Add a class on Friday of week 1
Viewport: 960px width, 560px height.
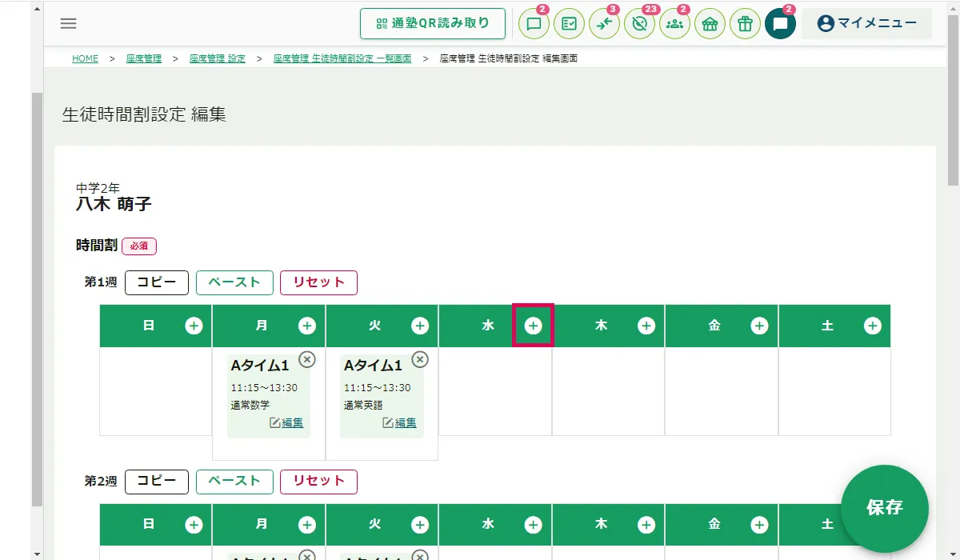click(x=759, y=326)
